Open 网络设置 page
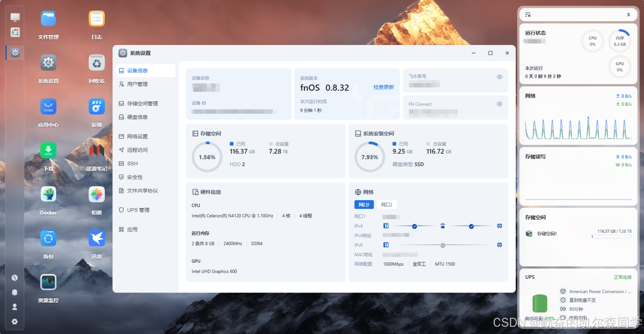 [x=146, y=136]
